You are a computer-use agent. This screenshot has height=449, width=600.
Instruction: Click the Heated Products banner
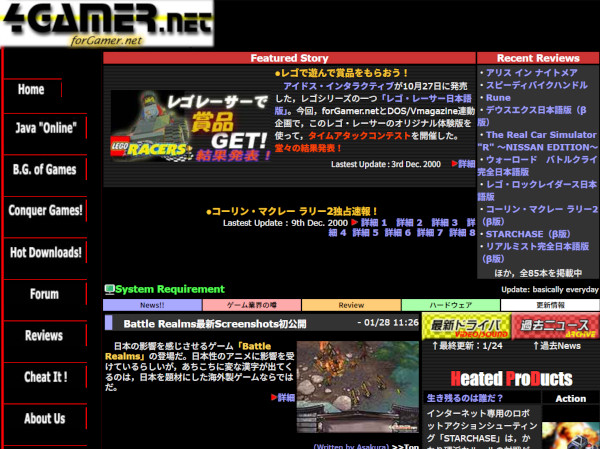[511, 379]
